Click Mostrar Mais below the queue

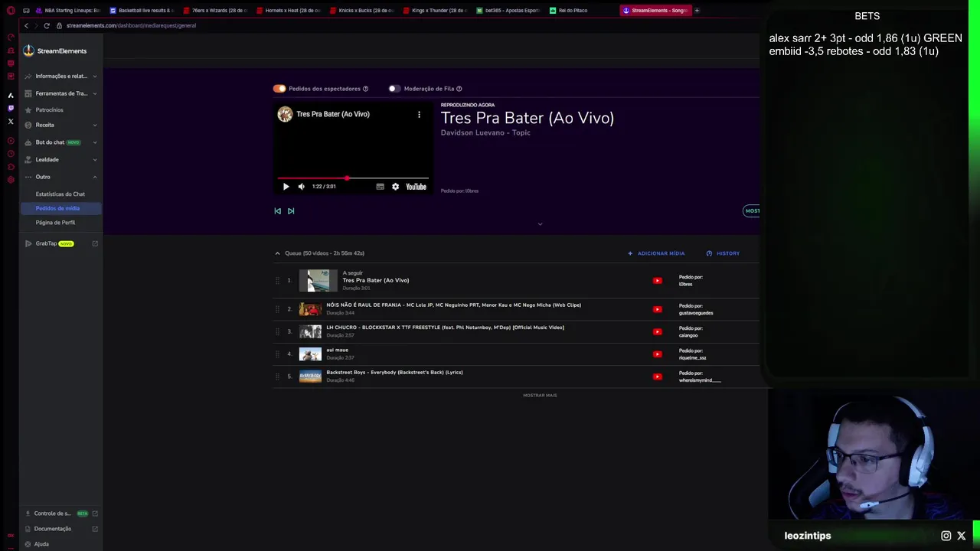[540, 396]
